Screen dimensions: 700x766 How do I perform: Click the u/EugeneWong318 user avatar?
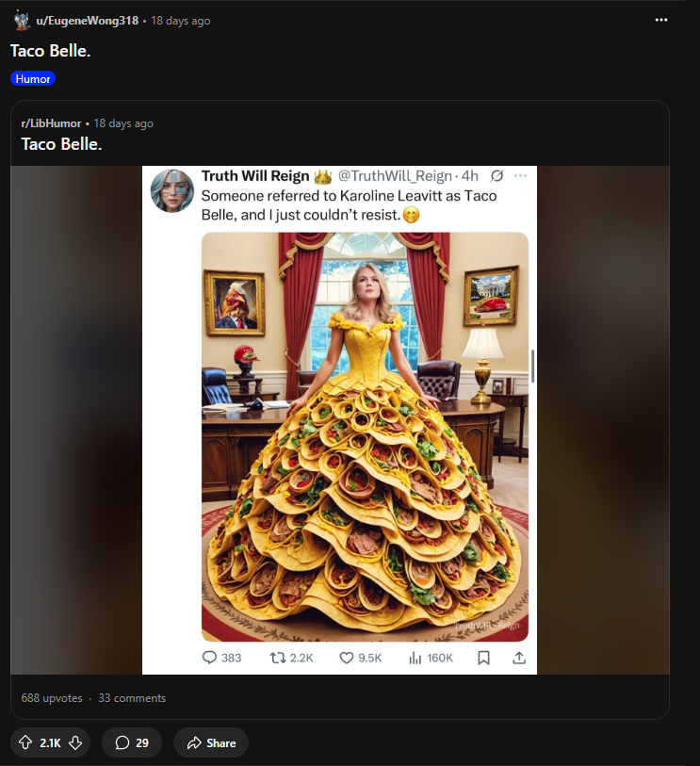coord(22,21)
